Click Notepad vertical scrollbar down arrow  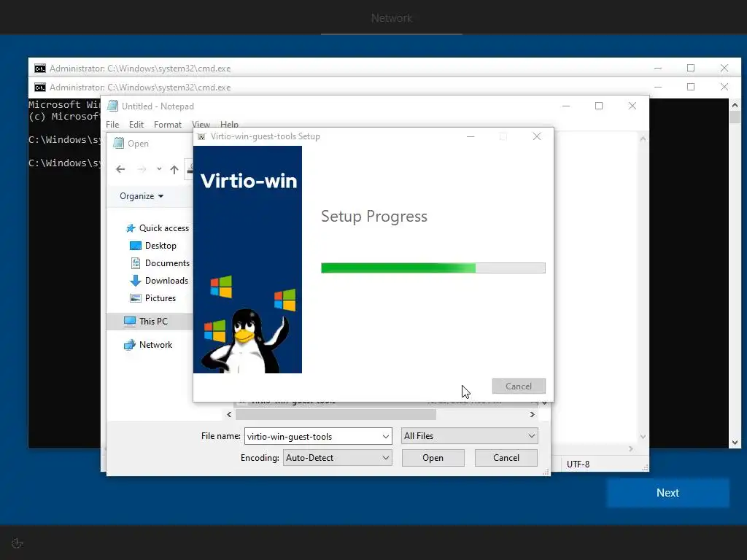(x=643, y=436)
